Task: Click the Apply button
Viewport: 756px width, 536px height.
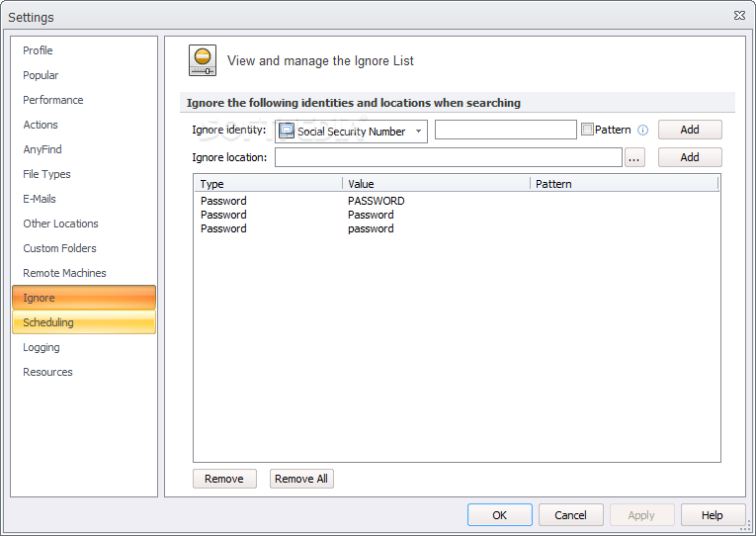Action: tap(641, 515)
